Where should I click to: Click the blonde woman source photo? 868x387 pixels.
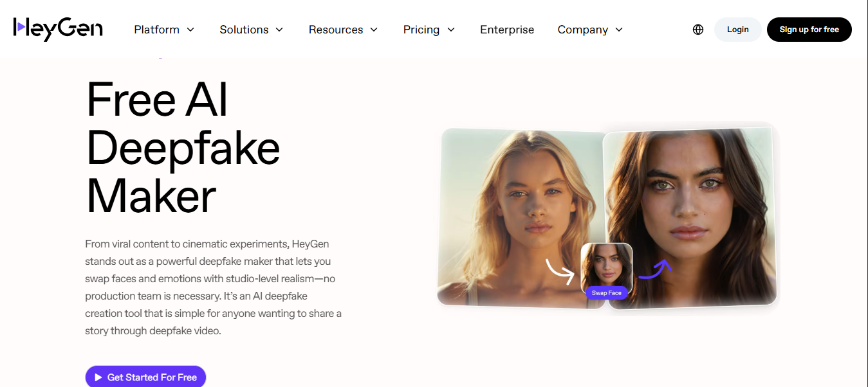(x=515, y=212)
